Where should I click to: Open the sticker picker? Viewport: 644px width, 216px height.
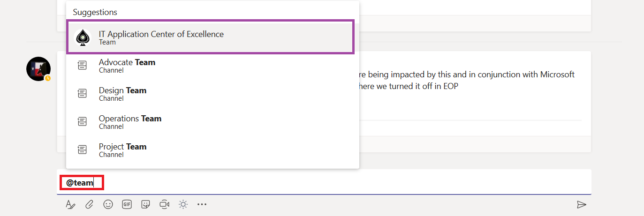(x=145, y=204)
